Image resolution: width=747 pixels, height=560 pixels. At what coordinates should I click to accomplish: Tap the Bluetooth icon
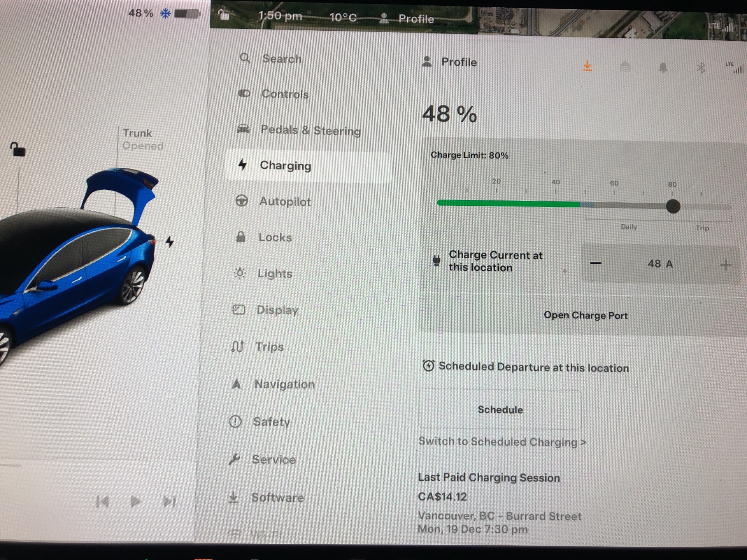(701, 68)
